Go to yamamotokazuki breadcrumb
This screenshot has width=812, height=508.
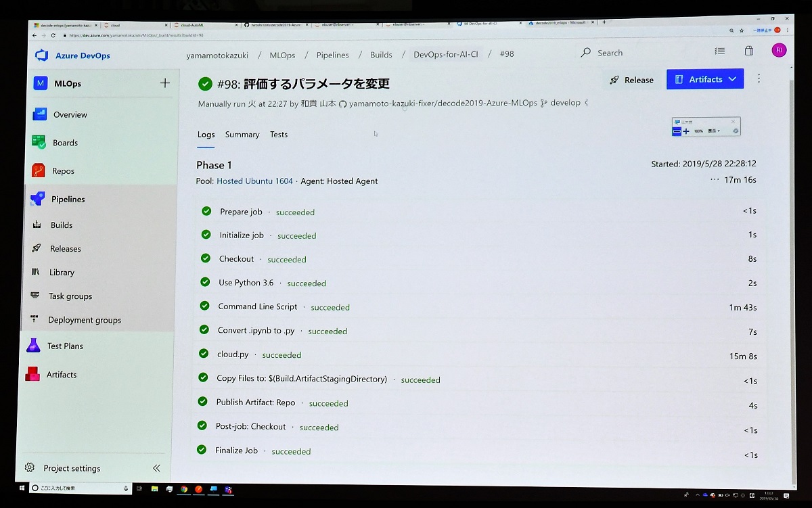[217, 55]
